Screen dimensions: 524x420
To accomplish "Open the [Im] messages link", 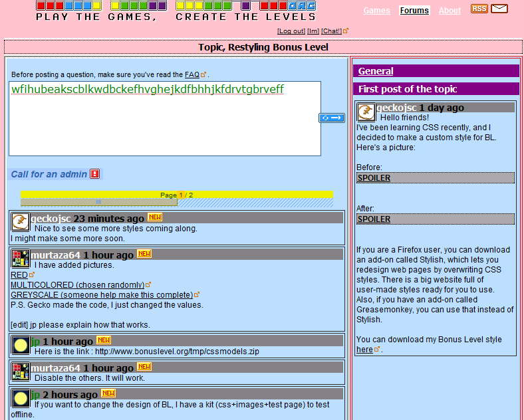I will pyautogui.click(x=313, y=31).
